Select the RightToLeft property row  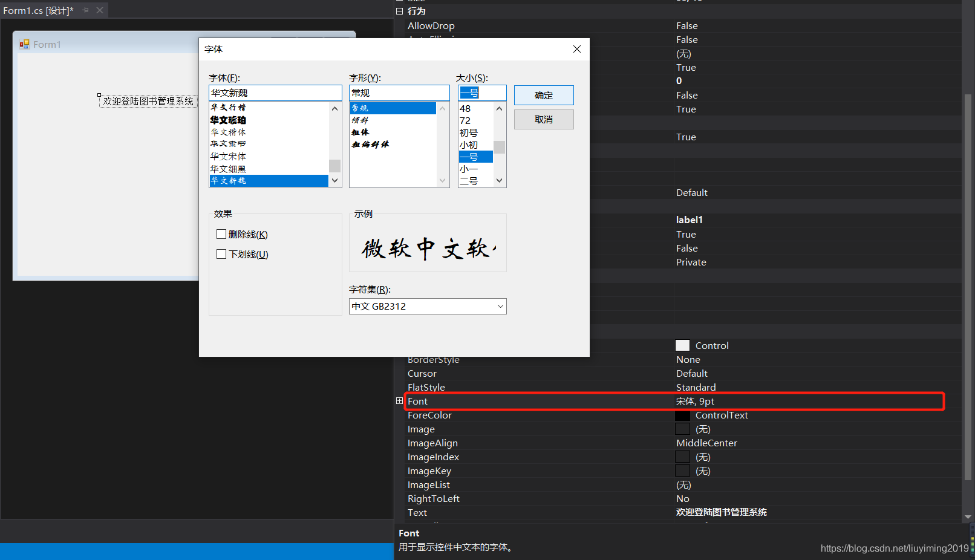(683, 498)
